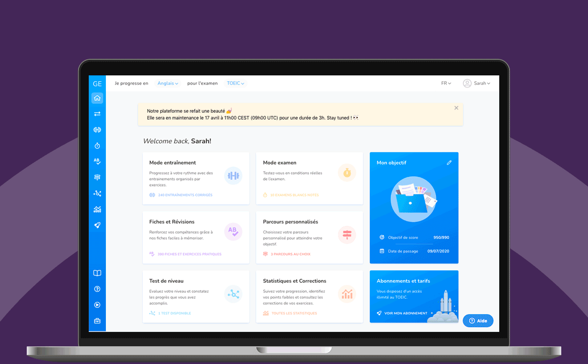The height and width of the screenshot is (364, 588).
Task: Open the AB revisions icon in sidebar
Action: click(x=97, y=161)
